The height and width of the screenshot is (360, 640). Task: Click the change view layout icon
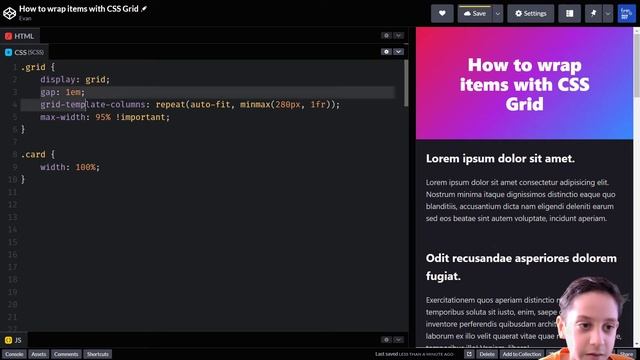(569, 13)
